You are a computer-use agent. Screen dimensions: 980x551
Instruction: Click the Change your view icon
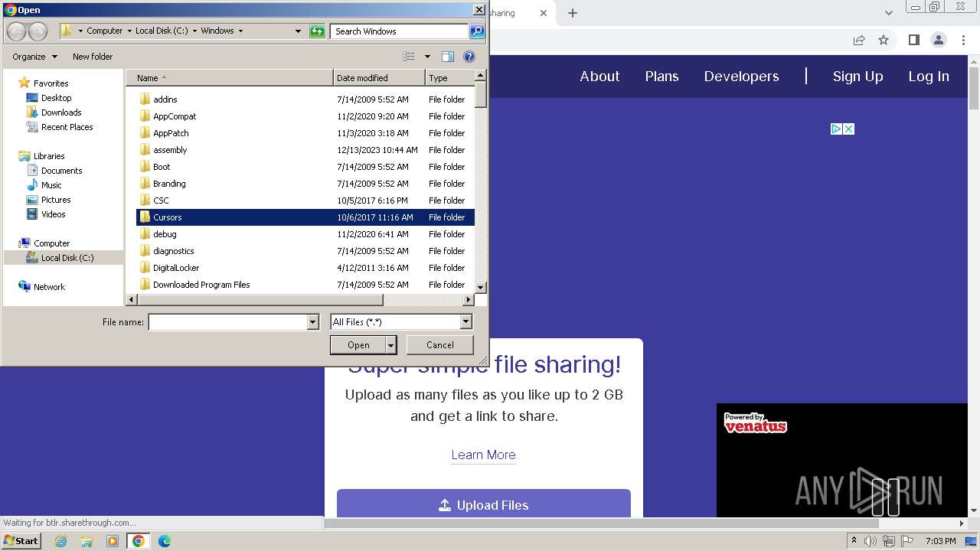click(409, 57)
